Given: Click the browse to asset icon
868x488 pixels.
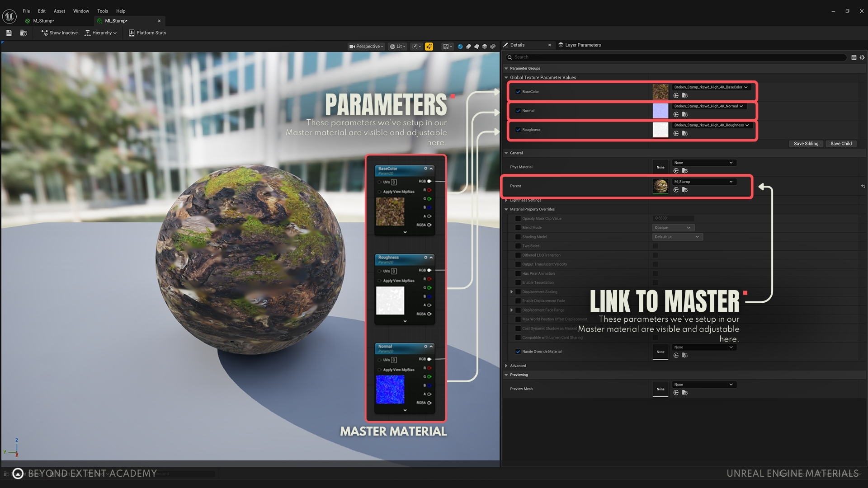Looking at the screenshot, I should click(x=24, y=33).
